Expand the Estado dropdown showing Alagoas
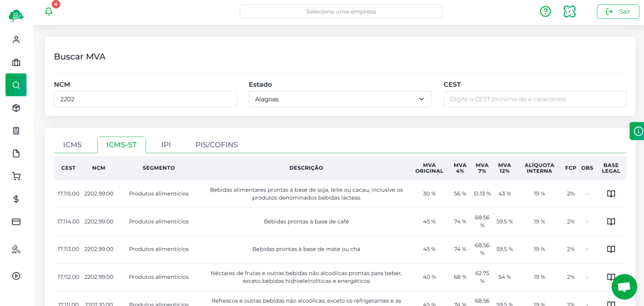Screen dimensions: 644x306 (x=340, y=99)
